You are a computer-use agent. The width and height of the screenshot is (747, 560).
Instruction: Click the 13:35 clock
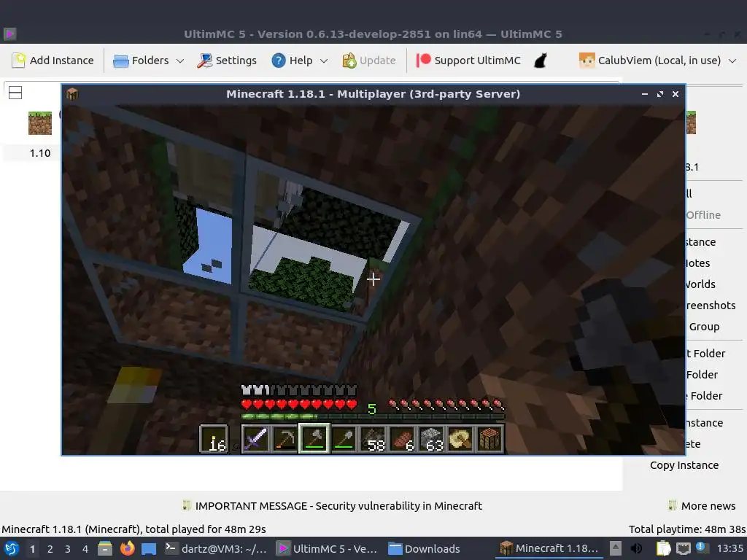[730, 548]
